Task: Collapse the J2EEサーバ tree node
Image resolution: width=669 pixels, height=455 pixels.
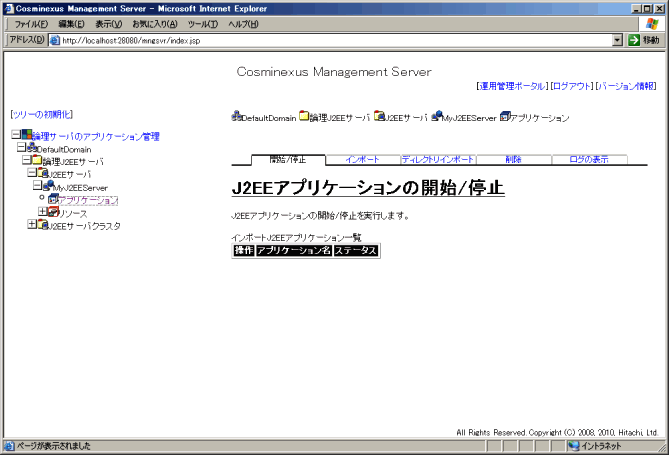Action: coord(32,172)
